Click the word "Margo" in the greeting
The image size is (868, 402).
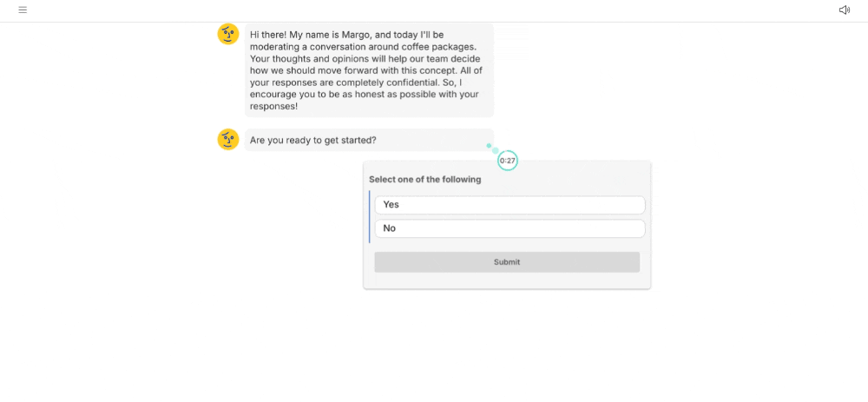point(356,35)
